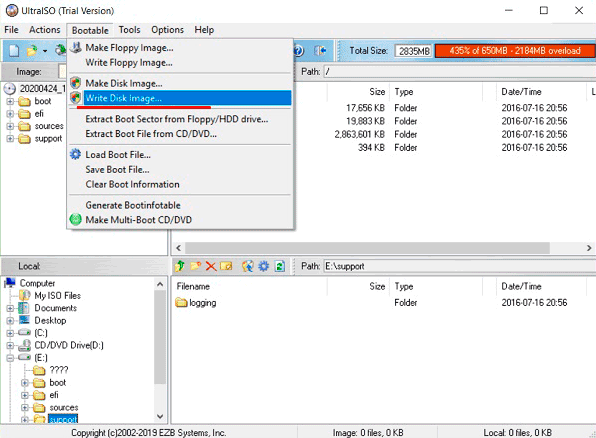
Task: Collapse the (E:) drive node
Action: 10,358
